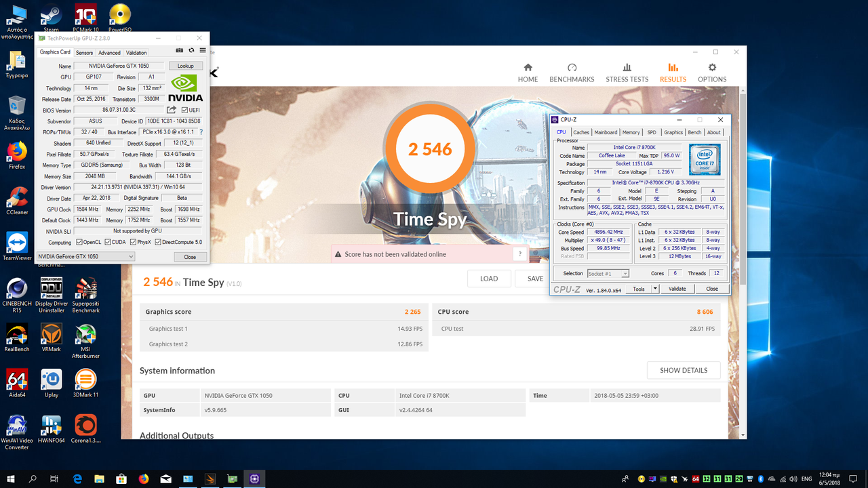Open CPU-Z Graphics tab
Image resolution: width=868 pixels, height=488 pixels.
coord(673,132)
